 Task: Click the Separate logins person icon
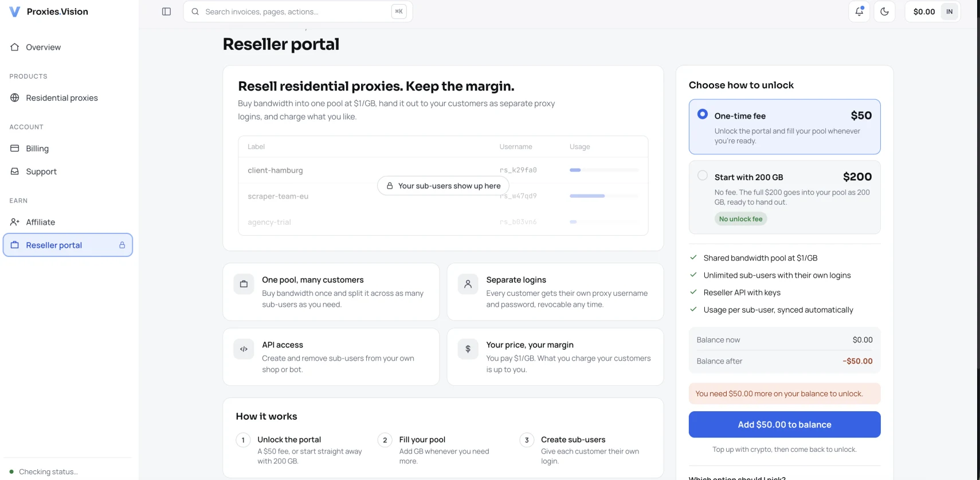point(468,284)
